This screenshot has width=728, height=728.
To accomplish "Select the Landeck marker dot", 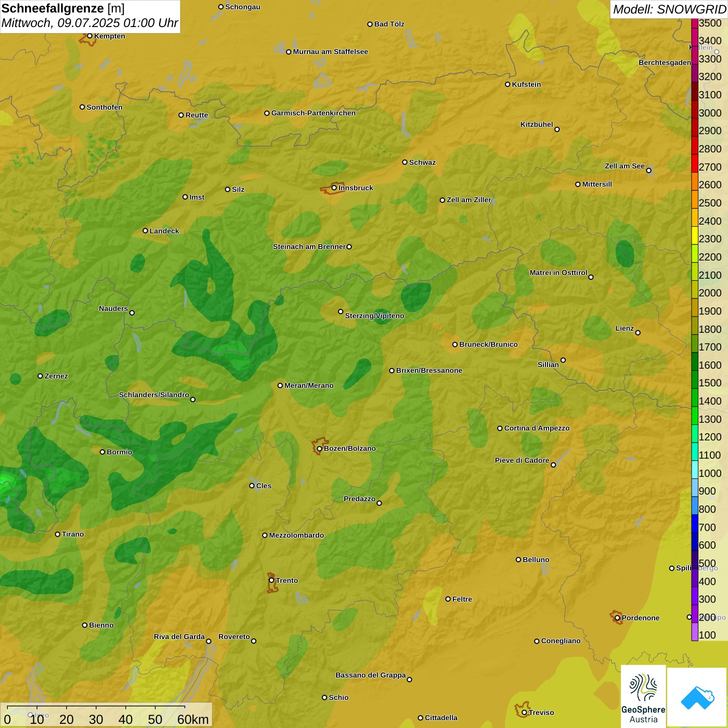I will pos(145,231).
